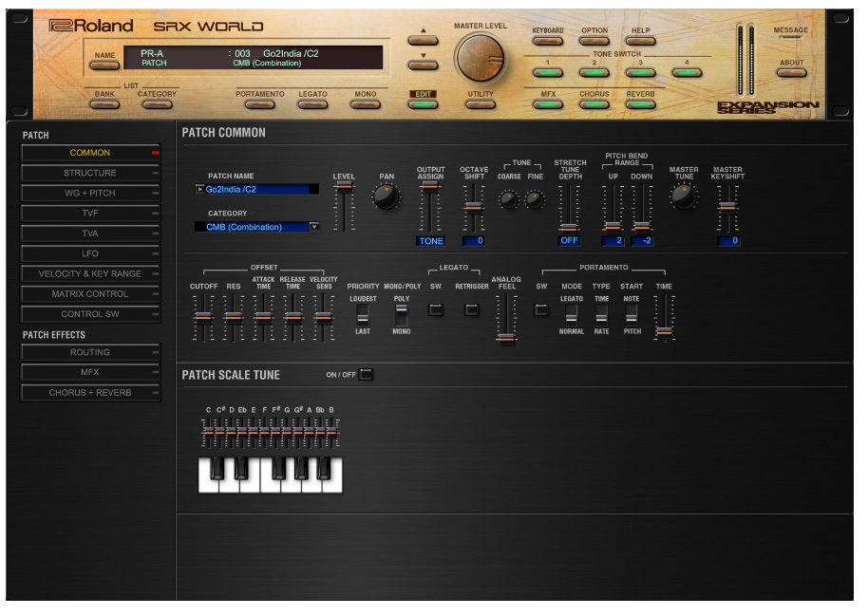Open the WG + Pitch tab
This screenshot has height=616, width=868.
[x=90, y=194]
